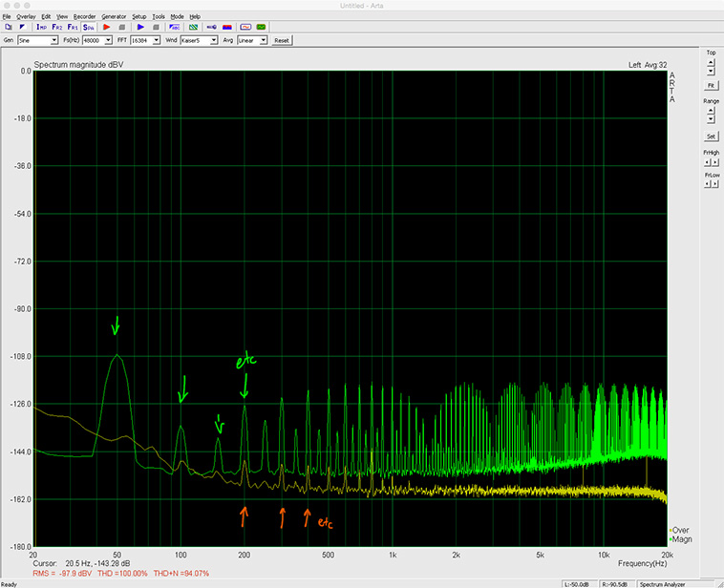Click the Range down arrow
Screen dimensions: 724x588
pos(711,119)
